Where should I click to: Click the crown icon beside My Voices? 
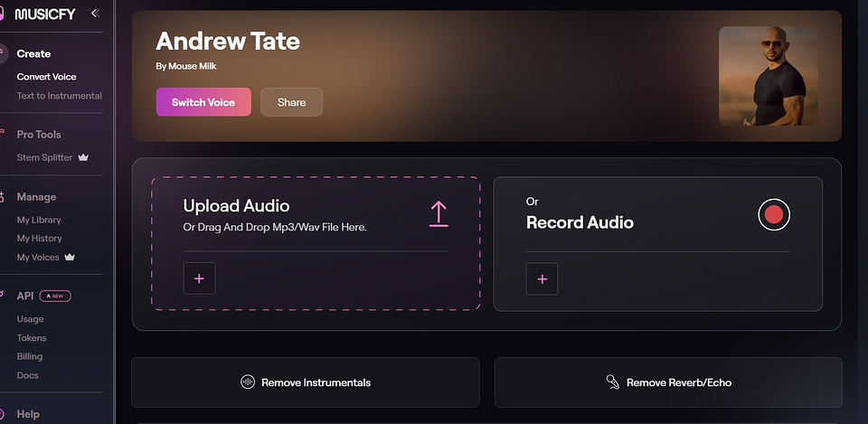(x=70, y=257)
